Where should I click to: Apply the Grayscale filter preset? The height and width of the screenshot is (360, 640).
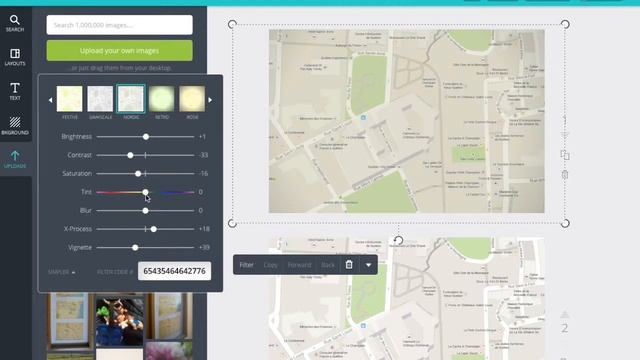[100, 99]
